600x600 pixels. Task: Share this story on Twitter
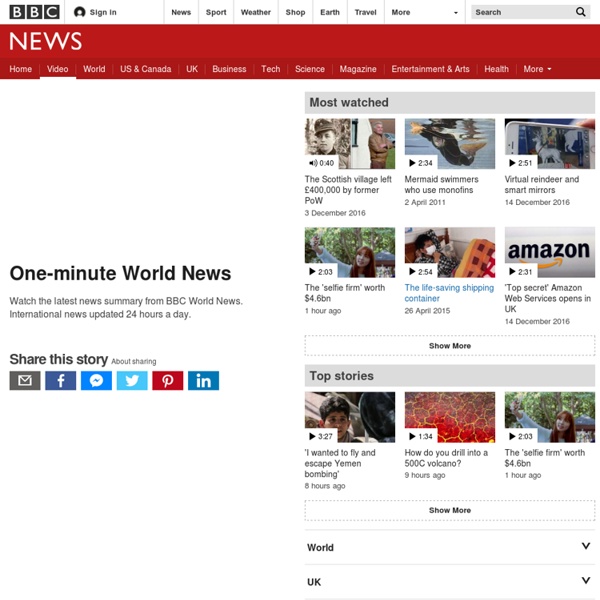point(132,380)
